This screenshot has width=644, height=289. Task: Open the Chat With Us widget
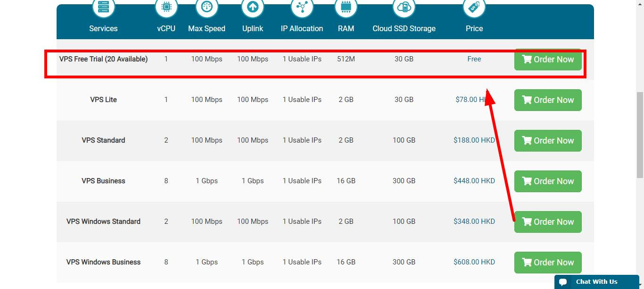coord(596,282)
